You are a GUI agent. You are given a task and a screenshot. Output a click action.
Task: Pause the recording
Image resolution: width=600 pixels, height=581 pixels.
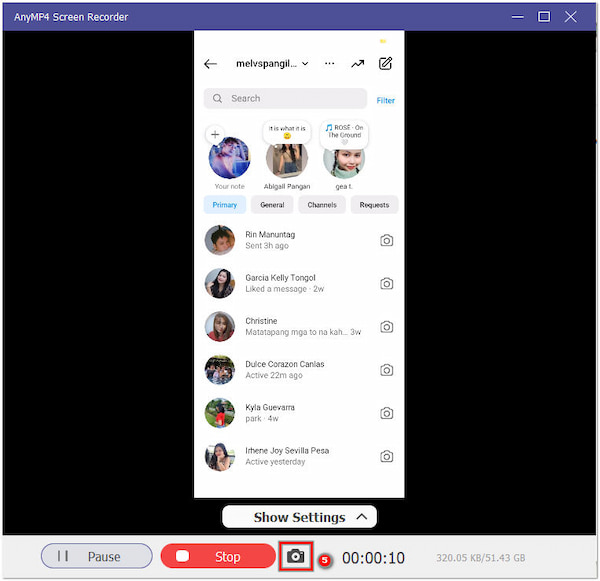96,556
